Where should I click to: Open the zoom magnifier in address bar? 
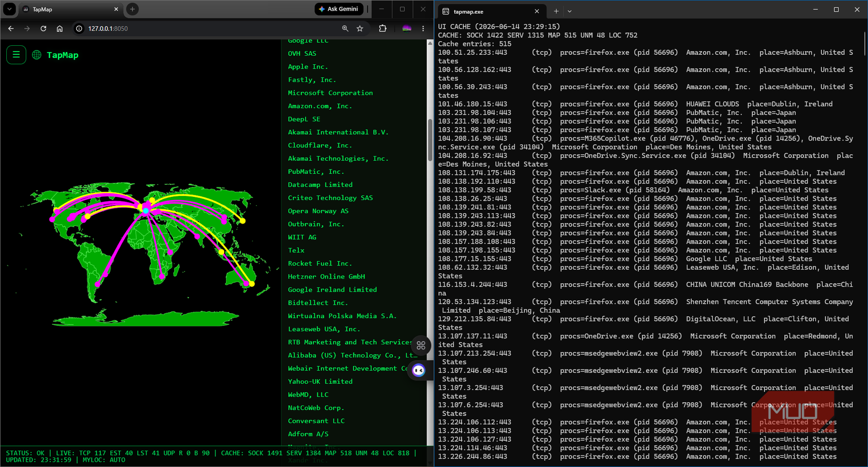[345, 28]
